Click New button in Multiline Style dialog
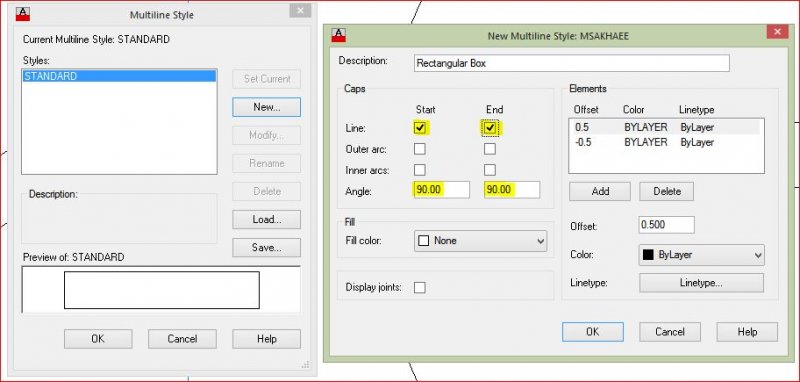Screen dimensions: 800x382 (266, 107)
